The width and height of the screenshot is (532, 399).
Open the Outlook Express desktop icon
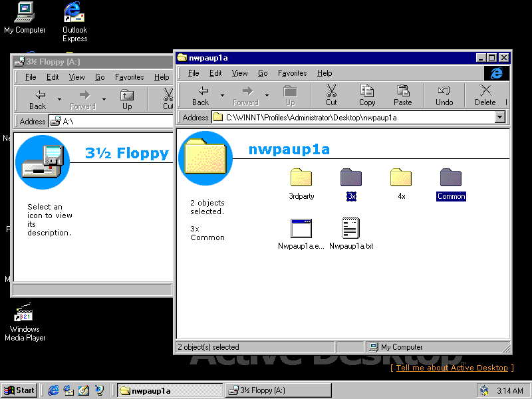[74, 22]
